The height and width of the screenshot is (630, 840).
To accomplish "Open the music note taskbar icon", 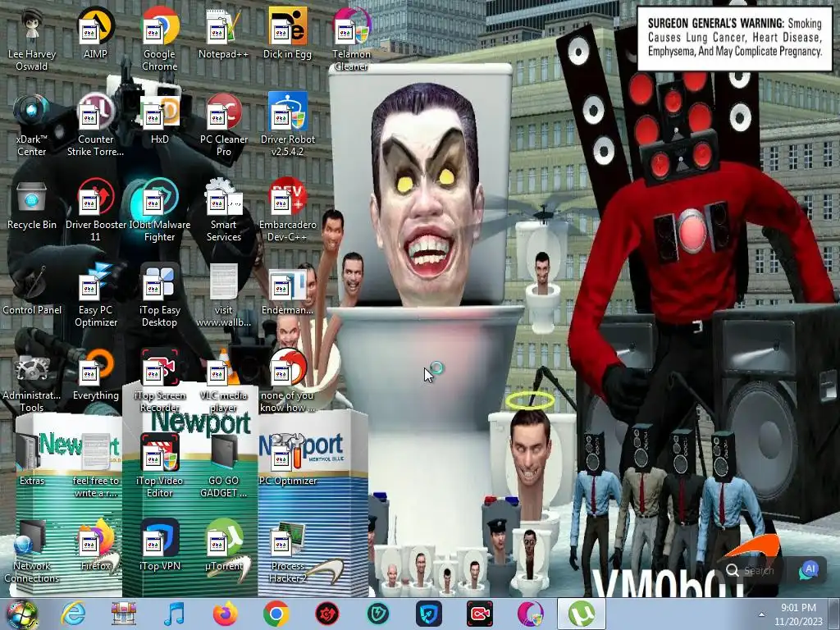I will [175, 614].
